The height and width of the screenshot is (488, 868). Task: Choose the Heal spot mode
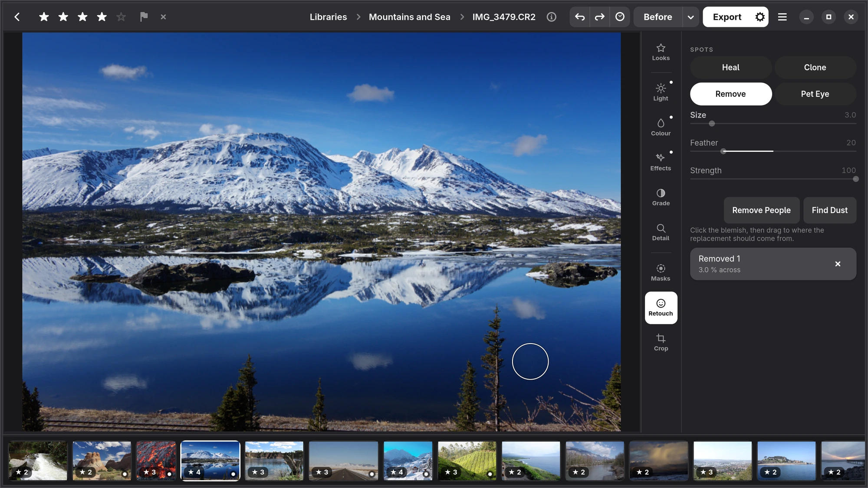730,67
